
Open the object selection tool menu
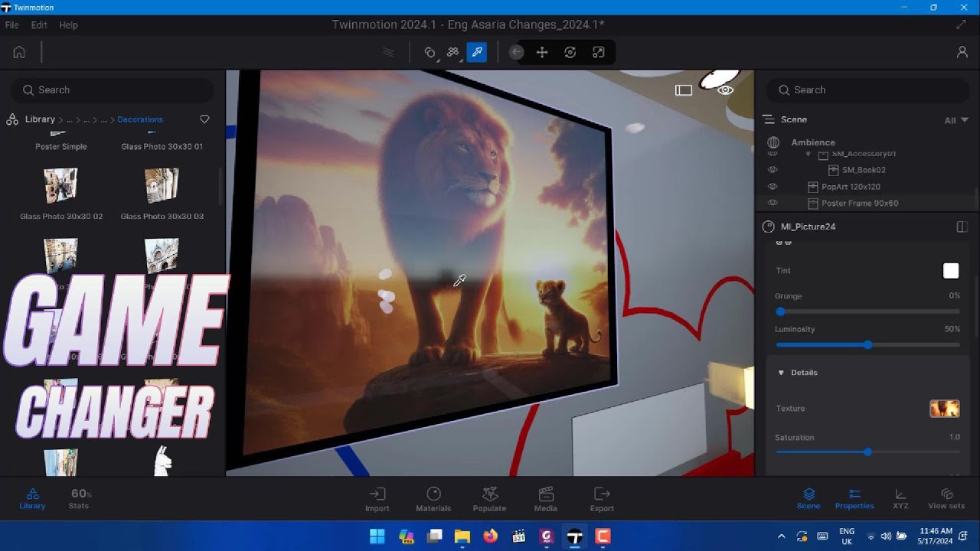pyautogui.click(x=430, y=52)
